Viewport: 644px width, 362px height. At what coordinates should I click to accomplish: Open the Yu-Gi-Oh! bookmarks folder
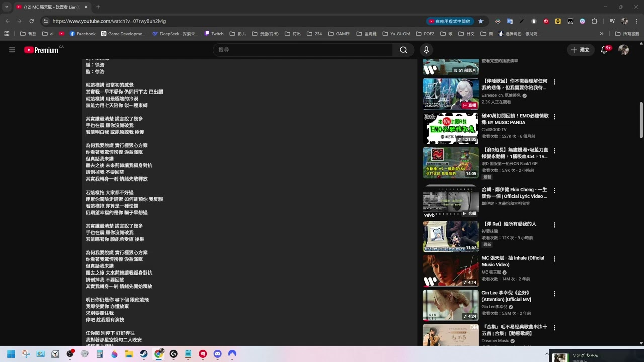pyautogui.click(x=396, y=34)
